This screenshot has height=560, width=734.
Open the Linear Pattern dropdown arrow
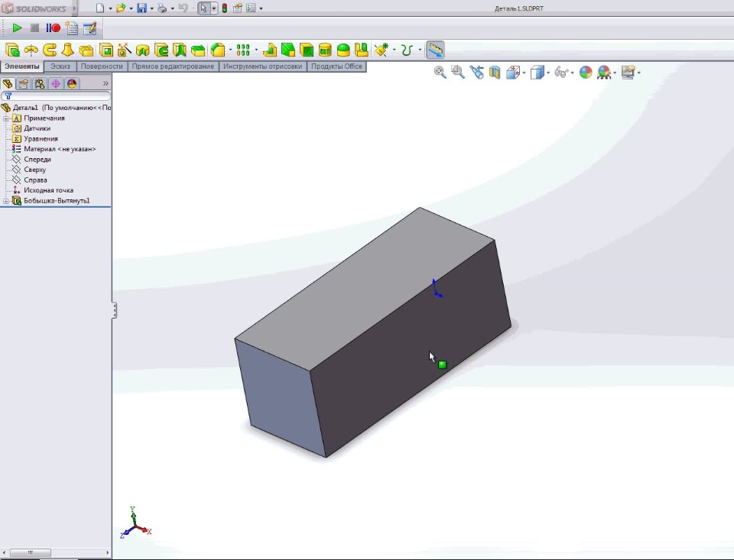(255, 50)
